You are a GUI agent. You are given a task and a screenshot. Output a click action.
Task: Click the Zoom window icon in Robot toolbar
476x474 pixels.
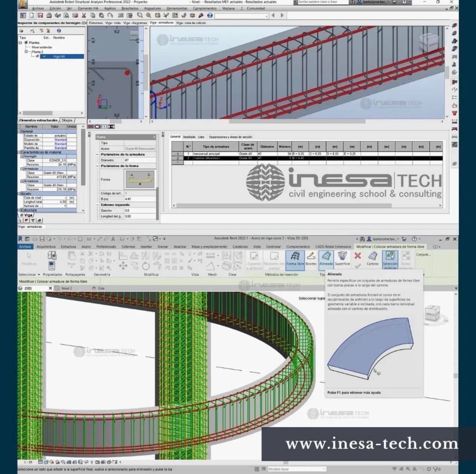140,16
